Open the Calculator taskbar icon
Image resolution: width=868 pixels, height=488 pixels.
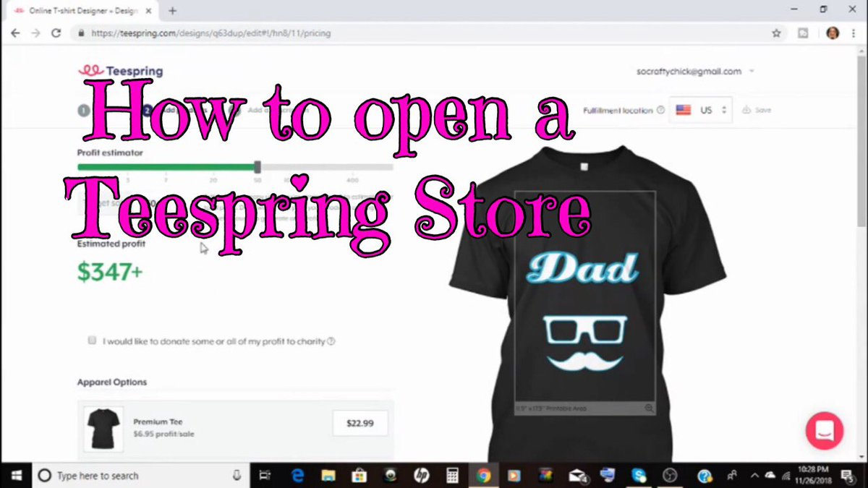click(x=453, y=475)
